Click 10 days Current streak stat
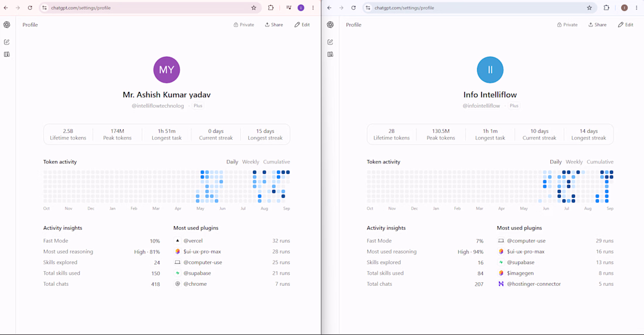The height and width of the screenshot is (335, 644). [x=539, y=135]
